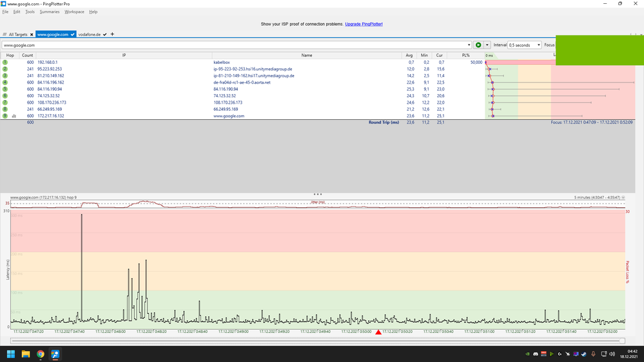Open the Edit menu
This screenshot has width=644, height=362.
pos(16,12)
